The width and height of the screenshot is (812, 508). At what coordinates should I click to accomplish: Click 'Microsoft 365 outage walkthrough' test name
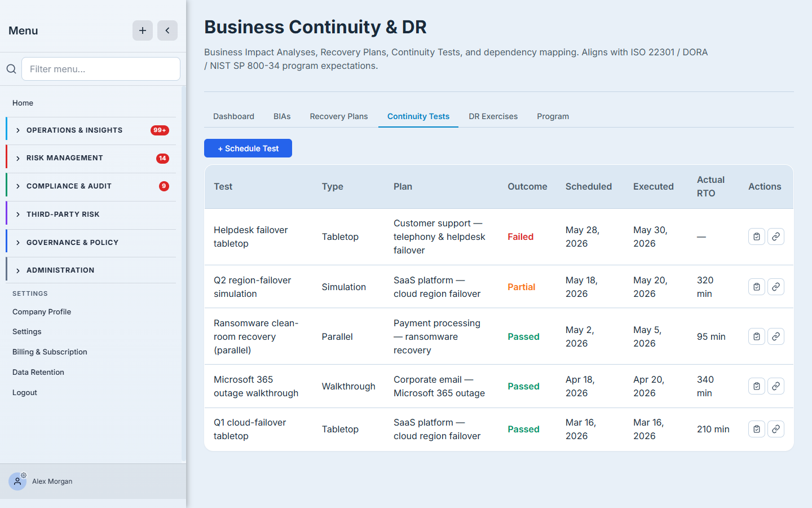coord(256,386)
